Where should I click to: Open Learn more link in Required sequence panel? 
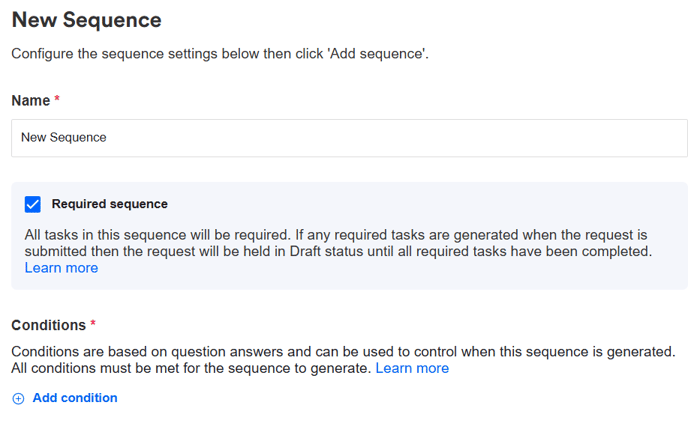click(x=61, y=268)
